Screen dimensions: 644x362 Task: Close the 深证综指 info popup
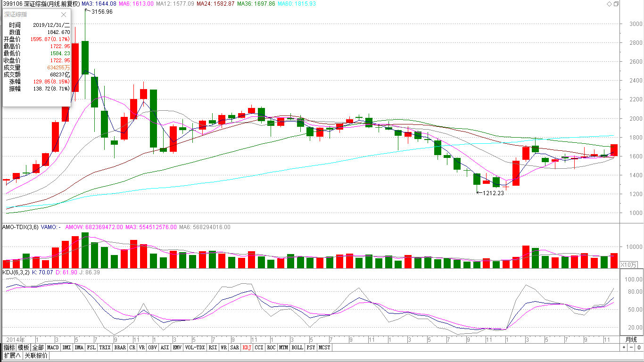tap(64, 15)
